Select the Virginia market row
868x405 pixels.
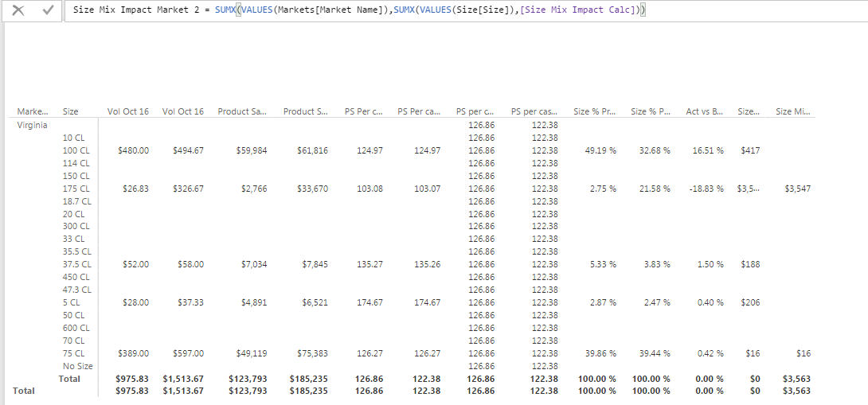click(x=32, y=125)
